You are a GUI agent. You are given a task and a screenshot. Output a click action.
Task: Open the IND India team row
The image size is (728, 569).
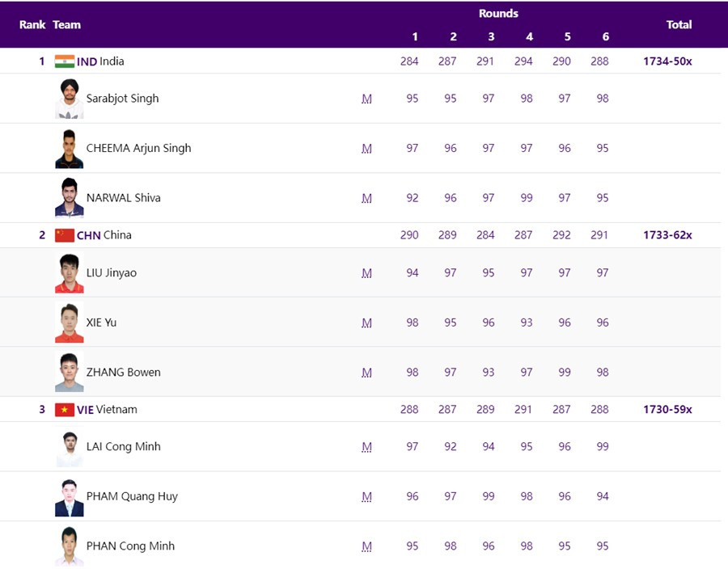tap(101, 61)
